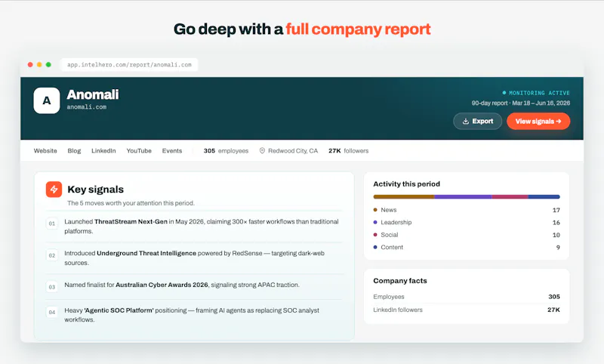Click the green maximize window dot
The image size is (604, 364).
(48, 65)
